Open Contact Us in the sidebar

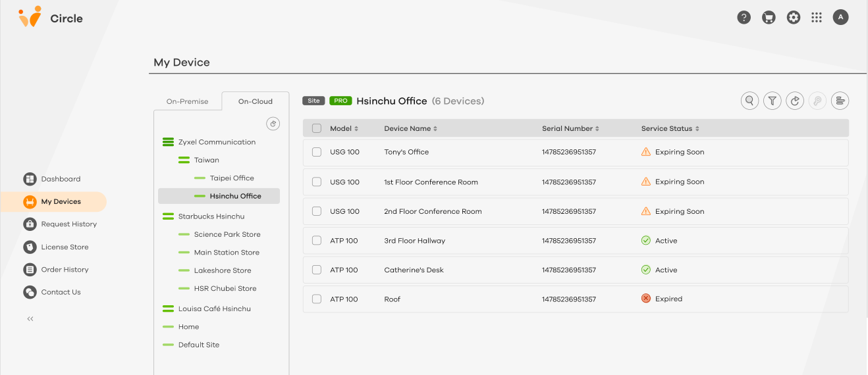(x=52, y=292)
